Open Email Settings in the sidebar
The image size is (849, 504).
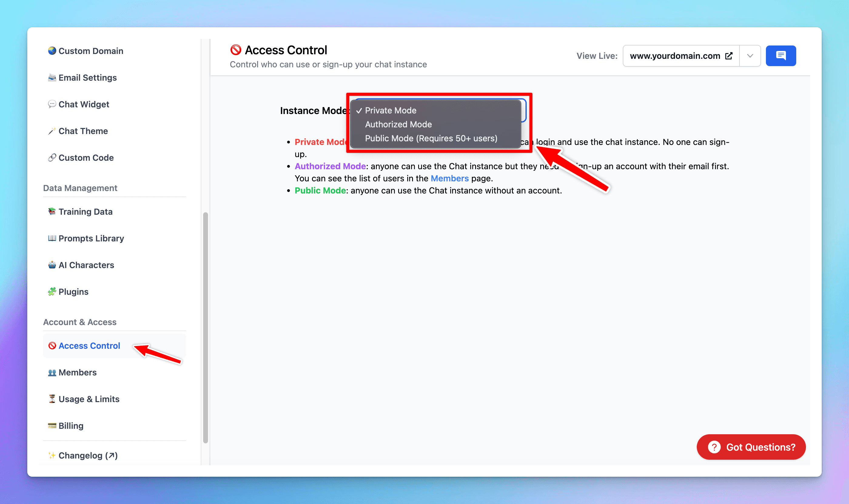87,78
